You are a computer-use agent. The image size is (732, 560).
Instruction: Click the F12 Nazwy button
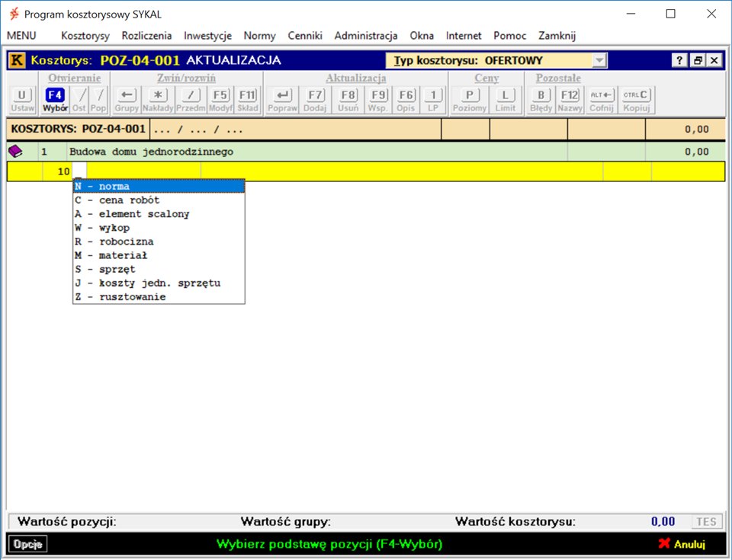point(570,100)
